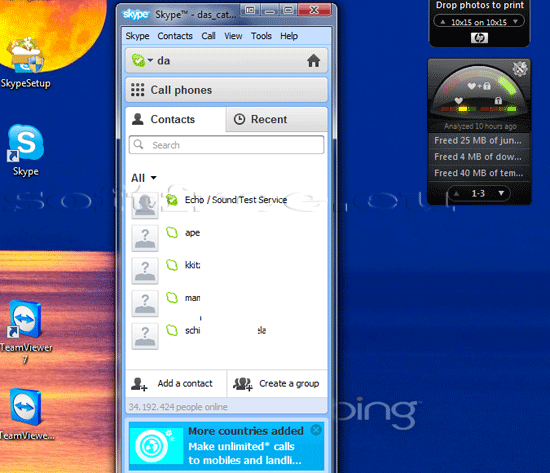Open the status dropdown next to da

150,60
